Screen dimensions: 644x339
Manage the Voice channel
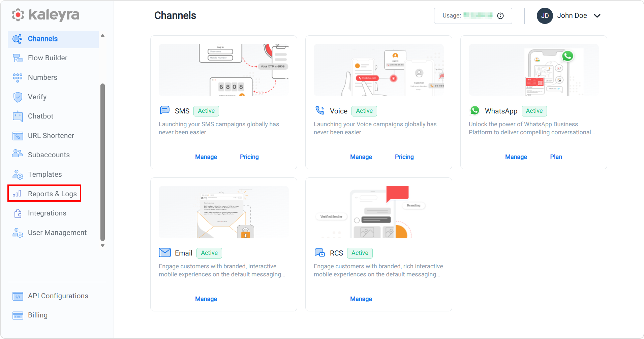pyautogui.click(x=361, y=157)
